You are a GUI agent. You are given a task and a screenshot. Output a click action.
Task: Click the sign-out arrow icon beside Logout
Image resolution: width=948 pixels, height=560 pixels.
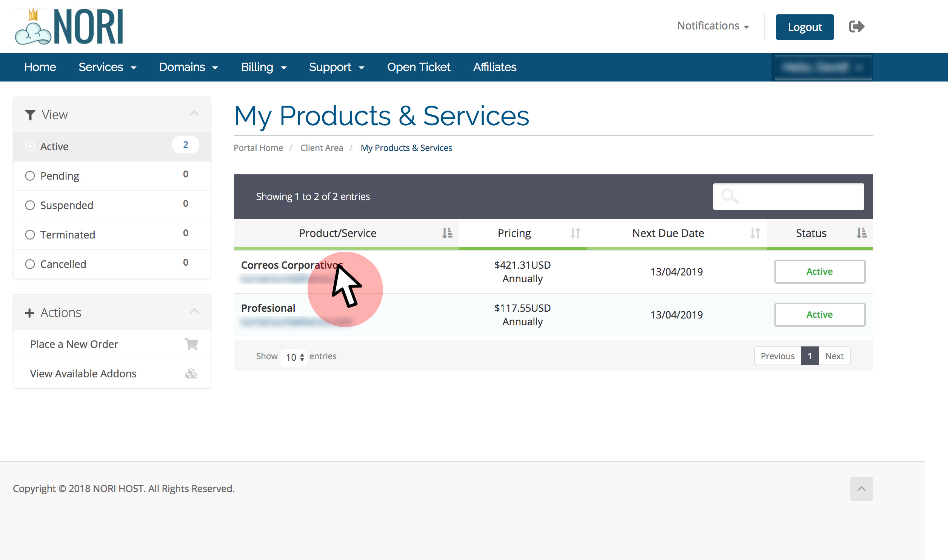(856, 26)
